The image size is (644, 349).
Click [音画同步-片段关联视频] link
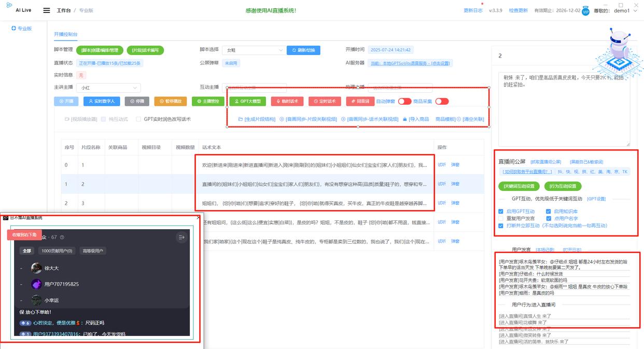[x=308, y=119]
